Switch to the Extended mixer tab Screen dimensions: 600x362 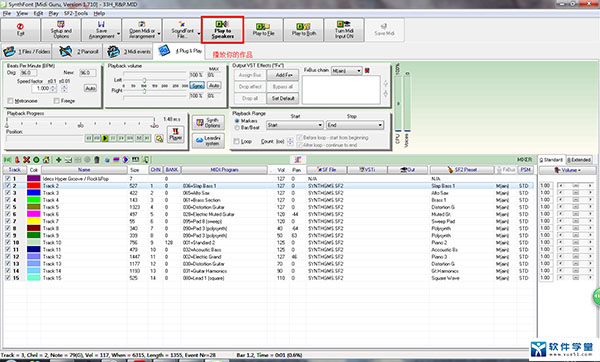pos(579,160)
